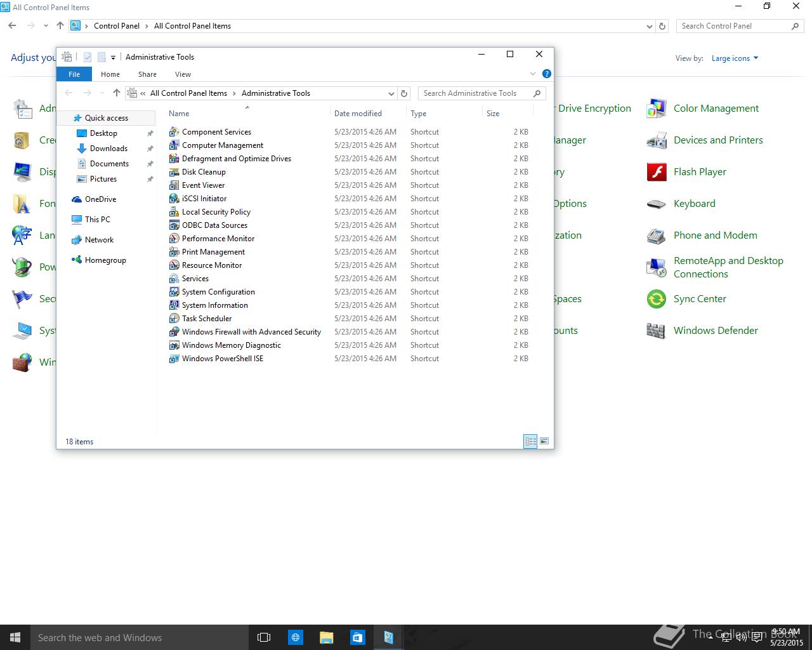The height and width of the screenshot is (650, 812).
Task: Select the Task Scheduler clock icon
Action: 174,319
